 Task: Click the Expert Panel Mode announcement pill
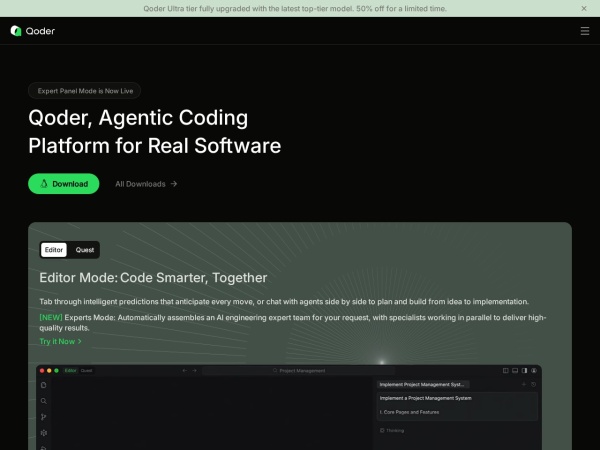[x=85, y=91]
